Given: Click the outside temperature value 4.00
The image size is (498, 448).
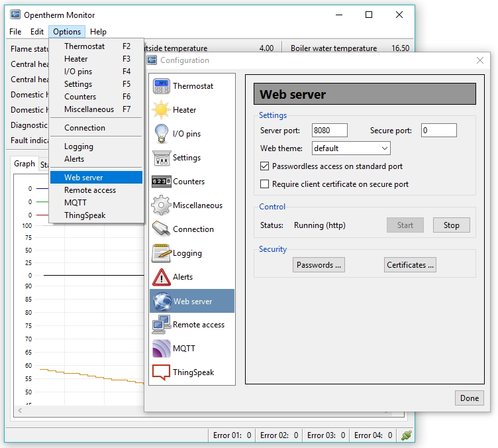Looking at the screenshot, I should tap(266, 48).
